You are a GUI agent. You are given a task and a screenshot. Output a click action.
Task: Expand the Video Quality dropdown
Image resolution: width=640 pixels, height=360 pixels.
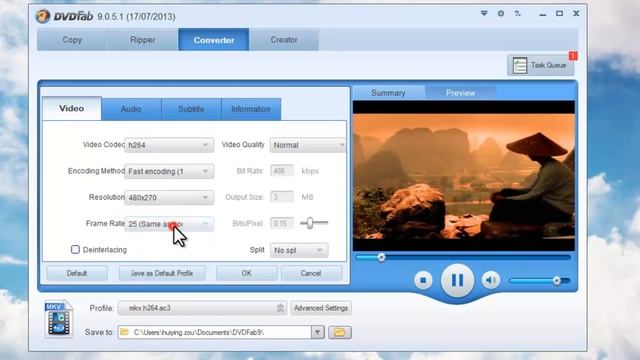tap(308, 145)
